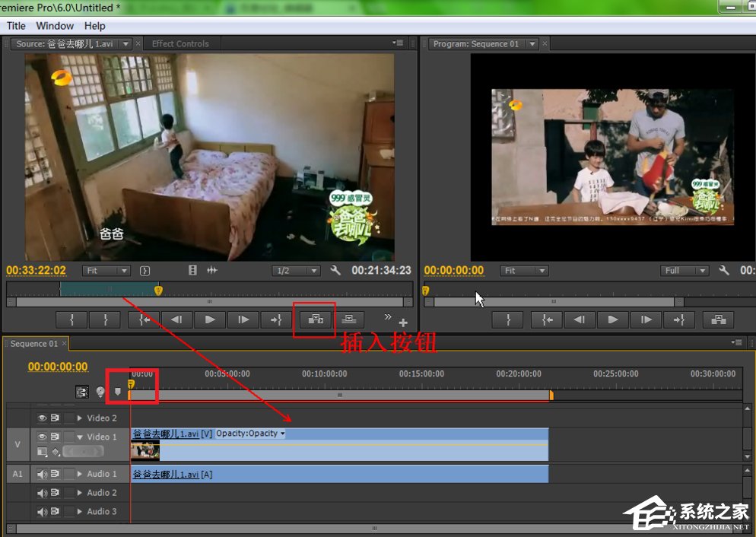Enable Snap in the timeline
The width and height of the screenshot is (756, 537).
click(82, 392)
